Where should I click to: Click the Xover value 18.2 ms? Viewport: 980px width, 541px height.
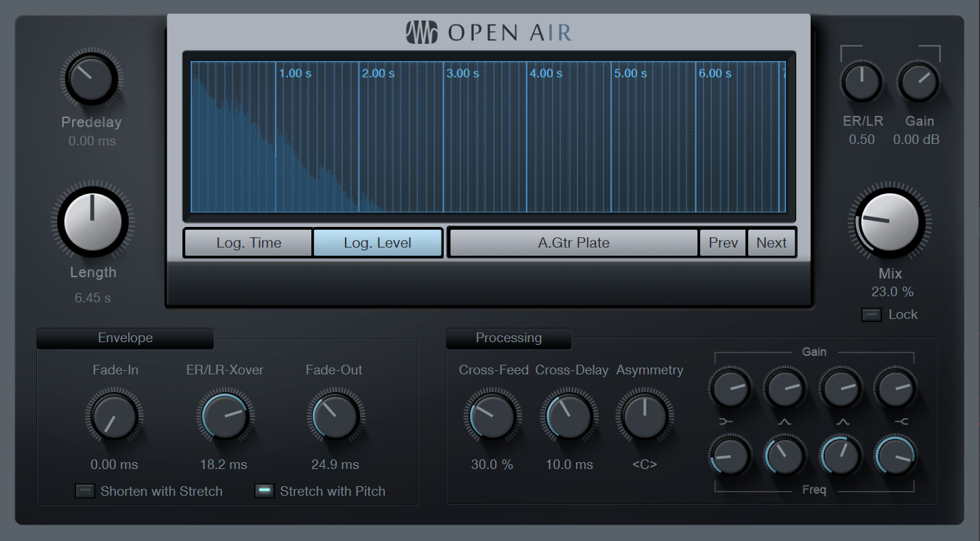(x=224, y=465)
